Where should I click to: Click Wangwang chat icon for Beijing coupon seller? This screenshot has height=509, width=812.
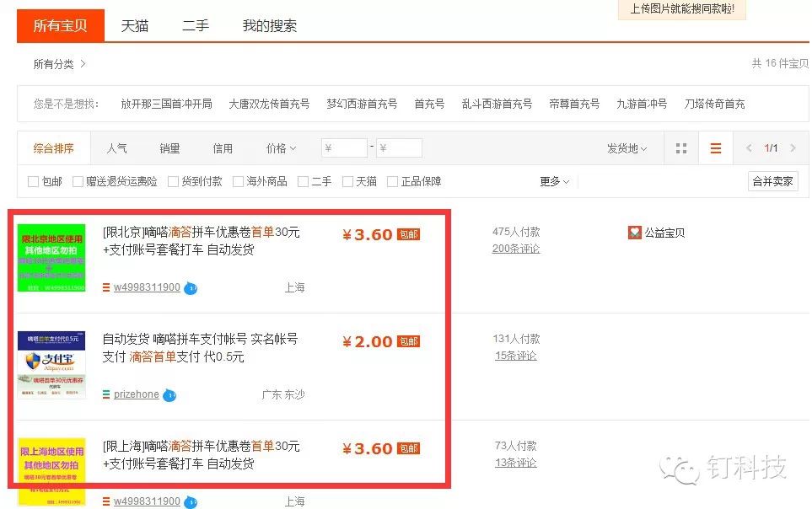pyautogui.click(x=191, y=288)
